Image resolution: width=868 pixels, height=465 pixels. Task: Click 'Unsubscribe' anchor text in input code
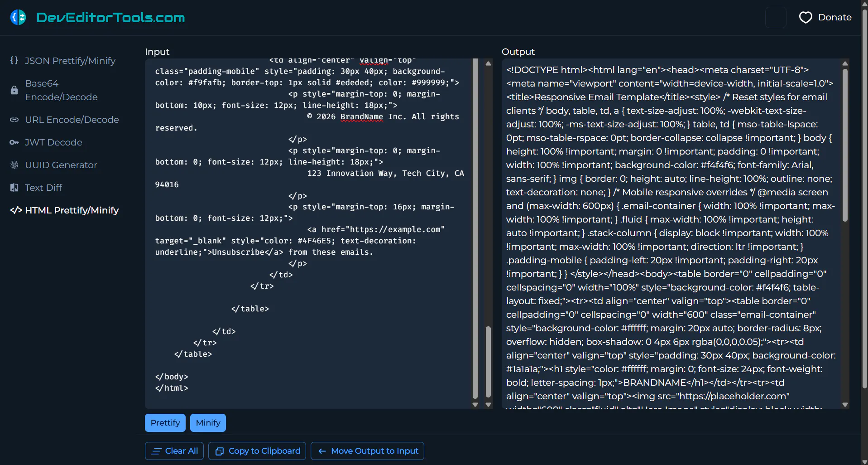click(x=238, y=252)
